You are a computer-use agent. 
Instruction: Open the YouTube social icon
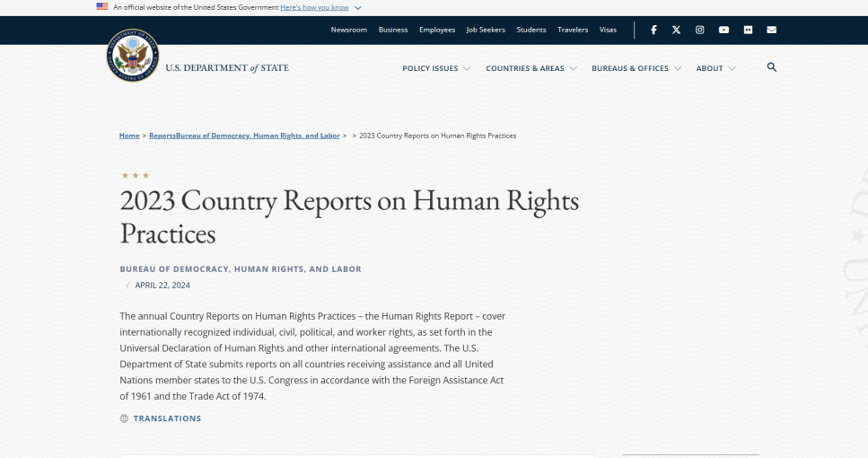(723, 30)
